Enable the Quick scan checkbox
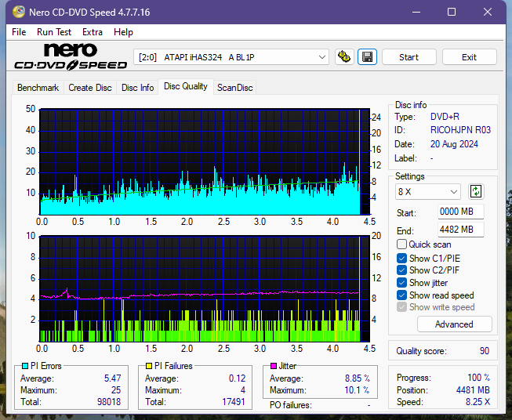Viewport: 512px width, 420px height. (401, 244)
